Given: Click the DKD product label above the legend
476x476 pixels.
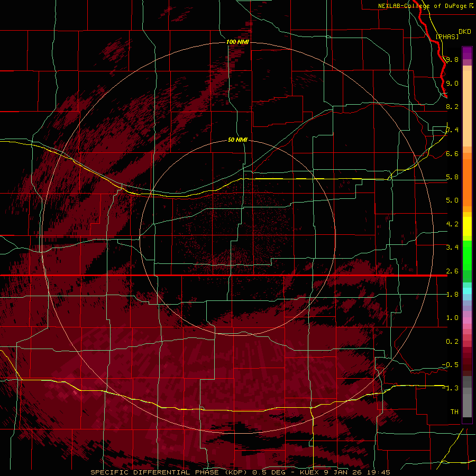Looking at the screenshot, I should tap(464, 32).
